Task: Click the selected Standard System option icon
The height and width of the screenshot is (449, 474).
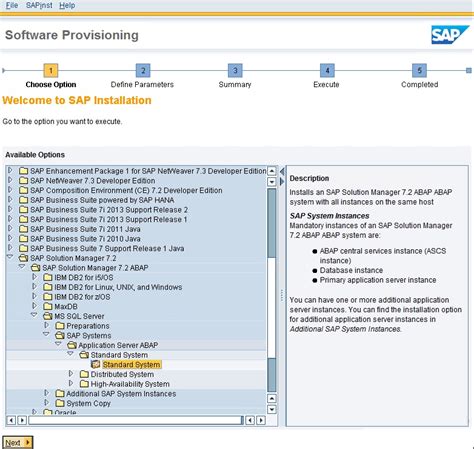Action: point(96,364)
